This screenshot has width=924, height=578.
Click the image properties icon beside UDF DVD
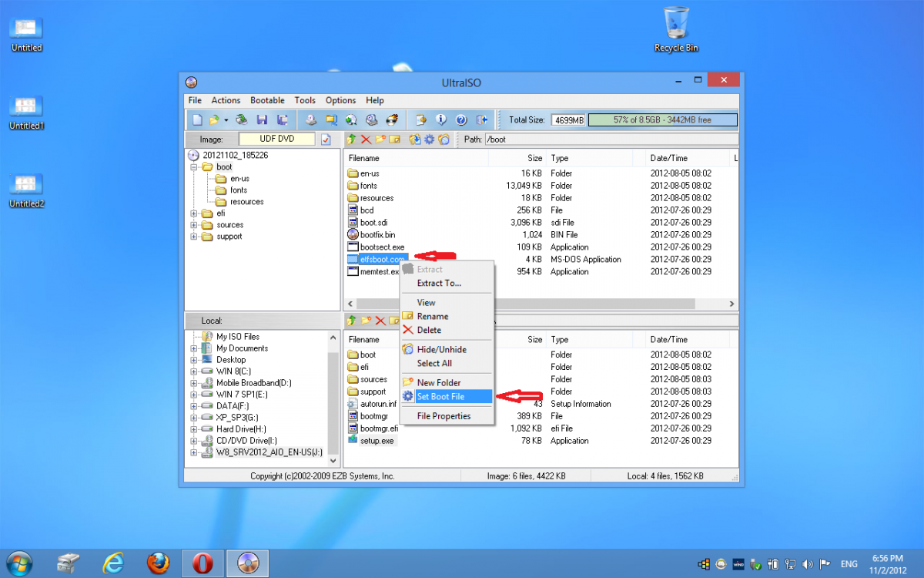tap(326, 139)
